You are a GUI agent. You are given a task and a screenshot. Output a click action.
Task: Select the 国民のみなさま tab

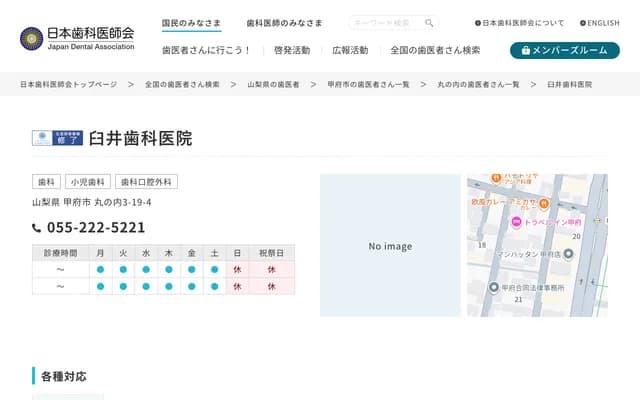tap(192, 22)
